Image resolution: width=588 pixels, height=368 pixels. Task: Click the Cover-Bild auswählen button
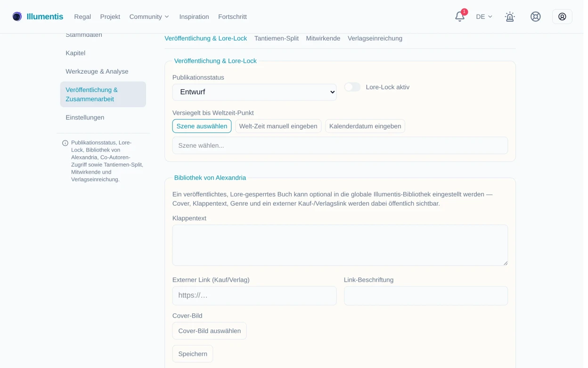[209, 331]
